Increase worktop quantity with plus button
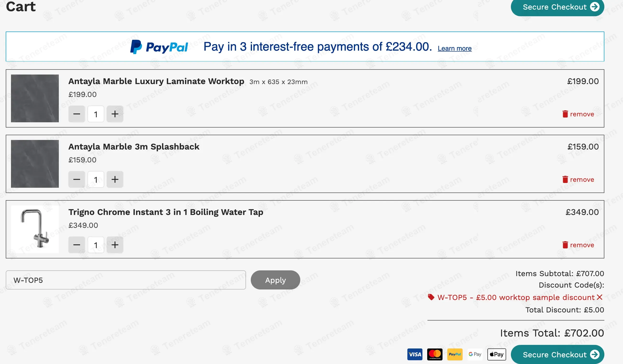 pos(115,114)
